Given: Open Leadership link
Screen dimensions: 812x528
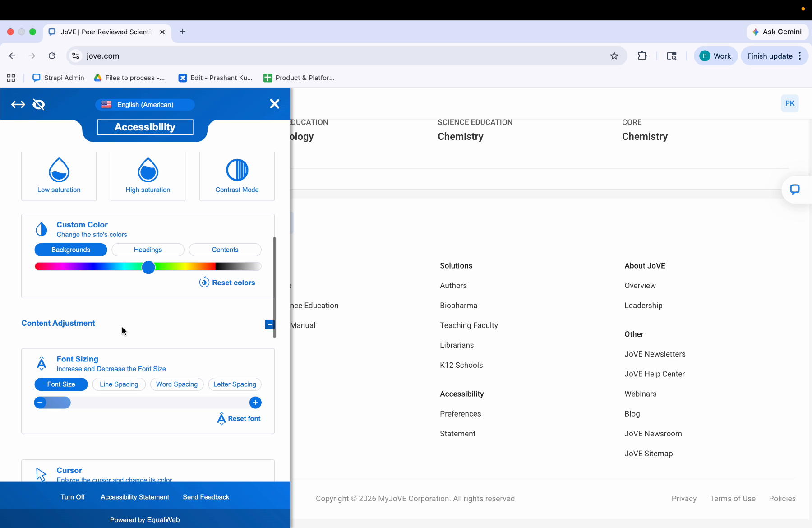Looking at the screenshot, I should pos(643,306).
